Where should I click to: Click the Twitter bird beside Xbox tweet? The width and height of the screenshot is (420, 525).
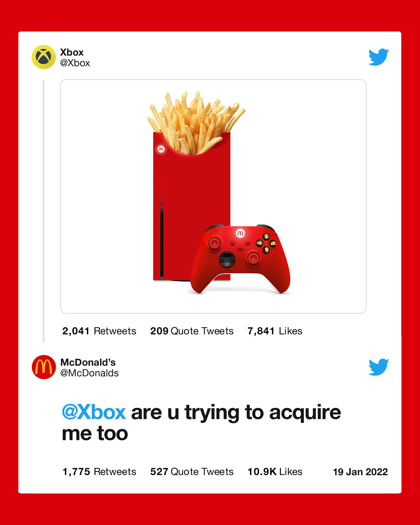pos(379,57)
